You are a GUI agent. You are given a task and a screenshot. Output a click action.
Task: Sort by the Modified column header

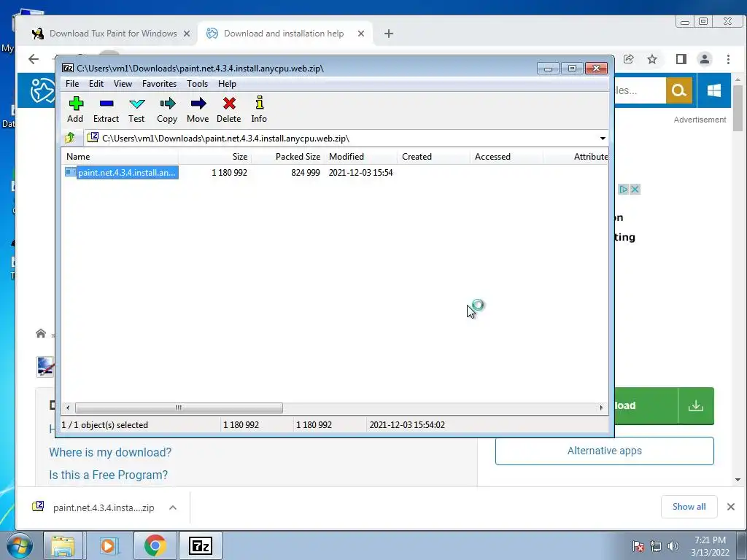(x=360, y=157)
